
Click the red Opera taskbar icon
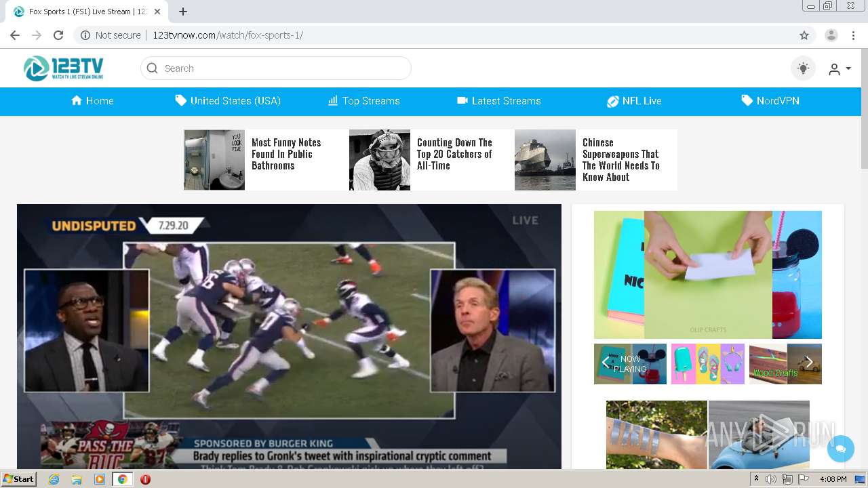145,479
